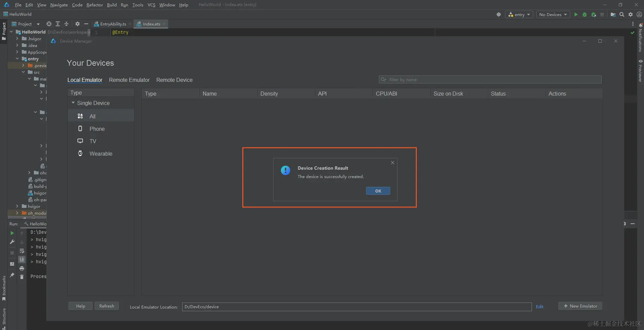Open IDE settings gear in top toolbar
This screenshot has width=644, height=330.
tap(631, 14)
